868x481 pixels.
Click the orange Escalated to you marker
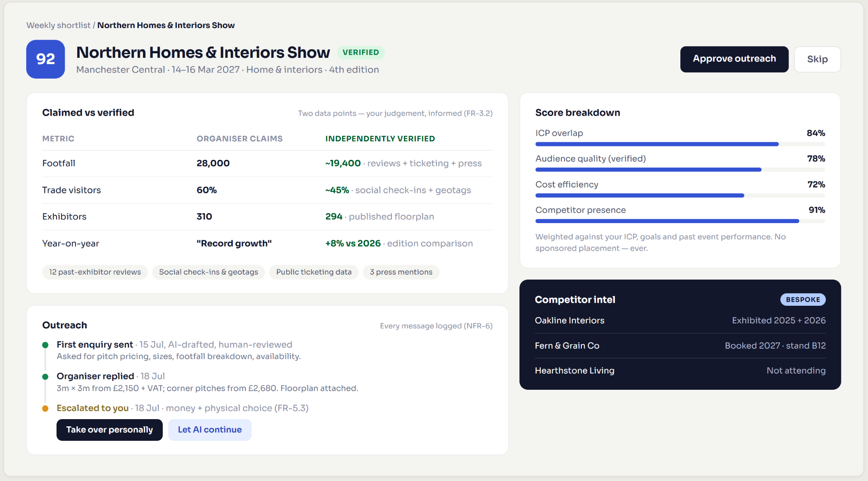click(45, 409)
